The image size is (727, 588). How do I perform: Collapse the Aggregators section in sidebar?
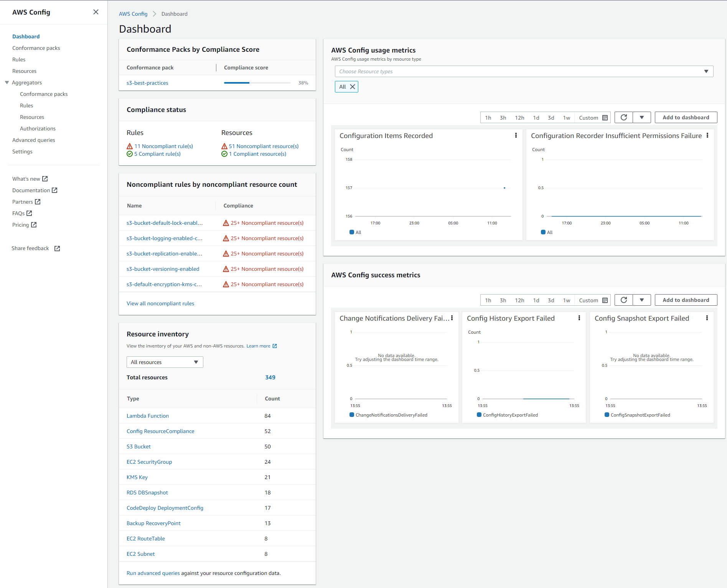pos(7,82)
